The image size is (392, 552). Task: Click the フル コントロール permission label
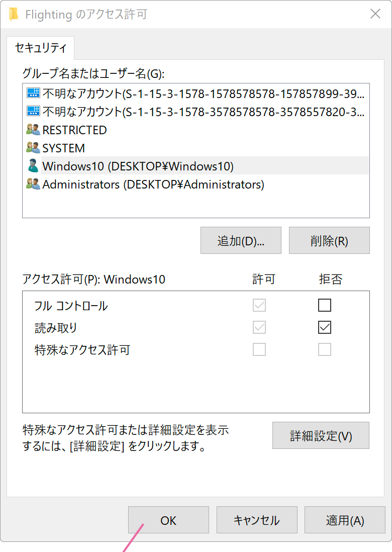[x=71, y=306]
